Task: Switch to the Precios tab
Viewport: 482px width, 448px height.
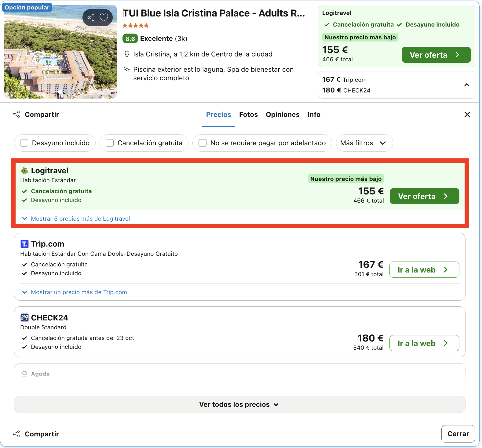Action: pos(219,114)
